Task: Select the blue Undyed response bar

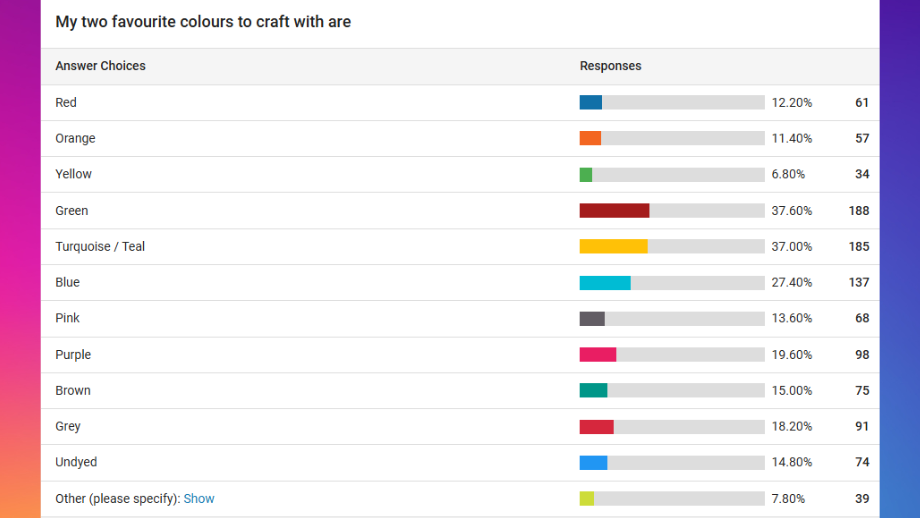Action: click(x=593, y=463)
